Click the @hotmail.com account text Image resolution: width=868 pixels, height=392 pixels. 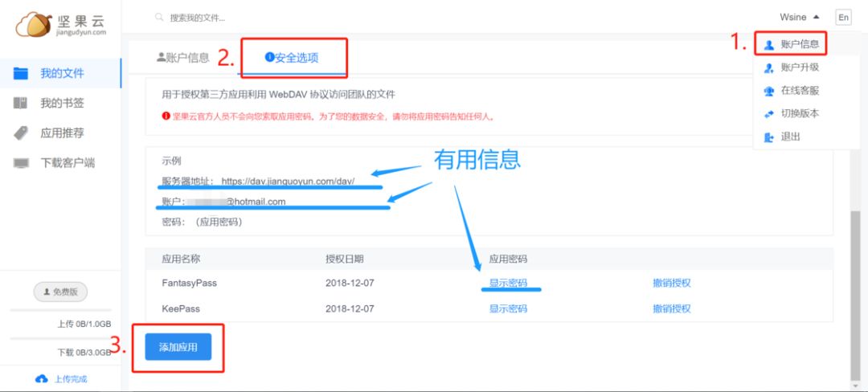256,202
